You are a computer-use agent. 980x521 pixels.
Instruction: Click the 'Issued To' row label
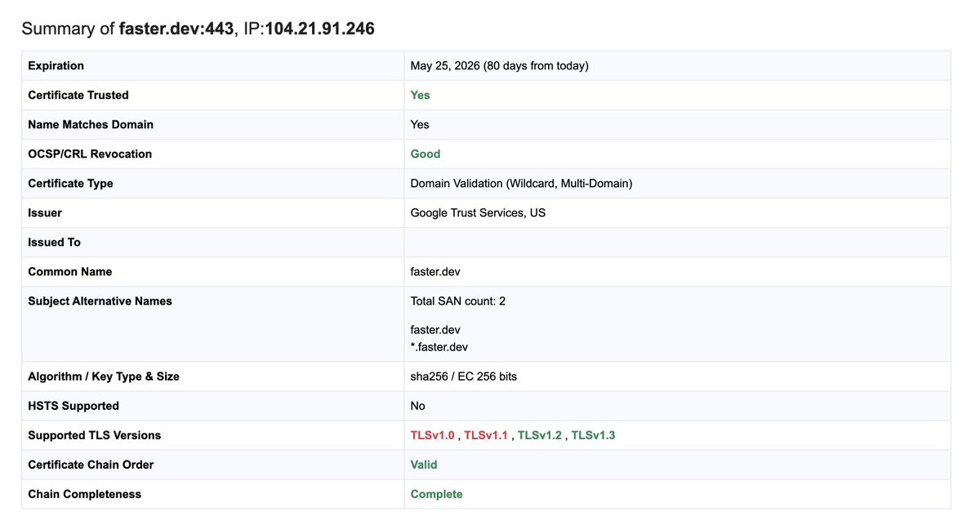pos(54,242)
